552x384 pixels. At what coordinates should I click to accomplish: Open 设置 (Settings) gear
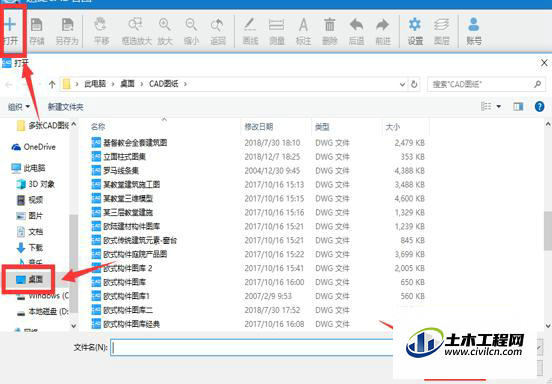click(415, 31)
